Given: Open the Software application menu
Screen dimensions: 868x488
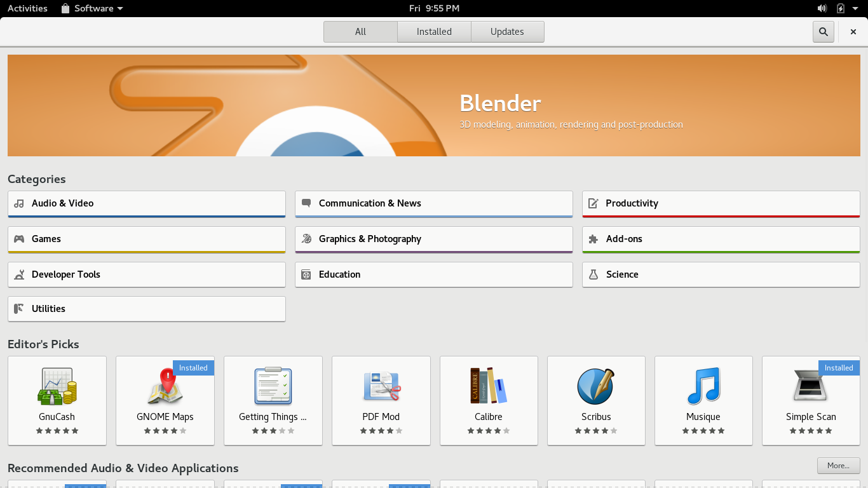Looking at the screenshot, I should pos(92,8).
